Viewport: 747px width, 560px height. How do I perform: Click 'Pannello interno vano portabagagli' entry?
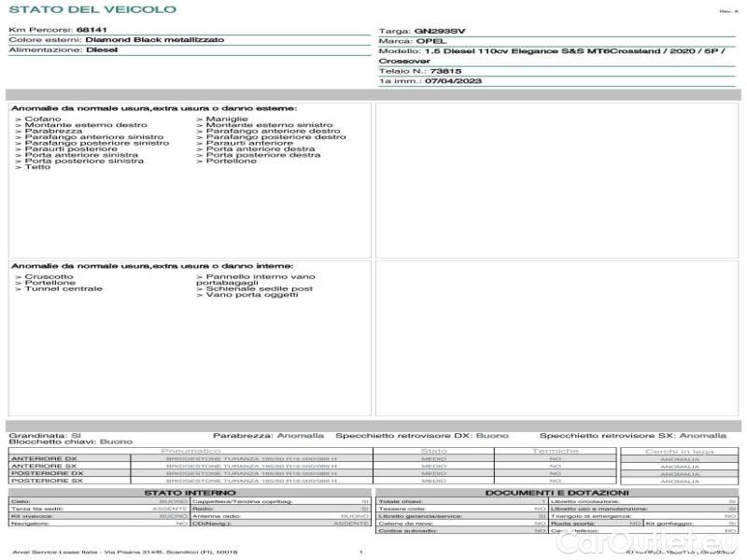(256, 279)
